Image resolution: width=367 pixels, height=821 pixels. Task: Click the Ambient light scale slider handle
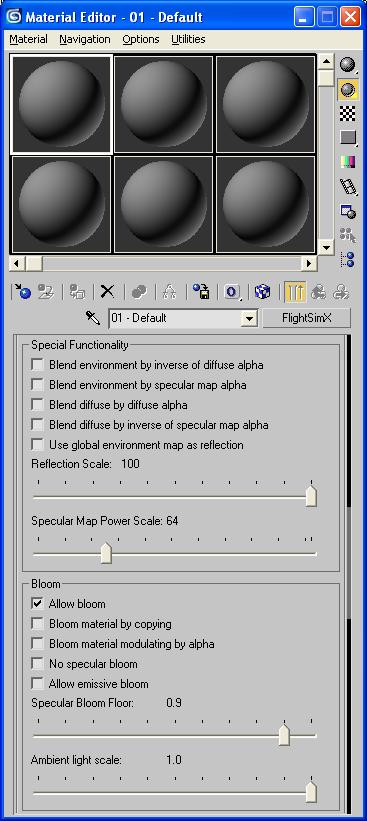tap(312, 792)
